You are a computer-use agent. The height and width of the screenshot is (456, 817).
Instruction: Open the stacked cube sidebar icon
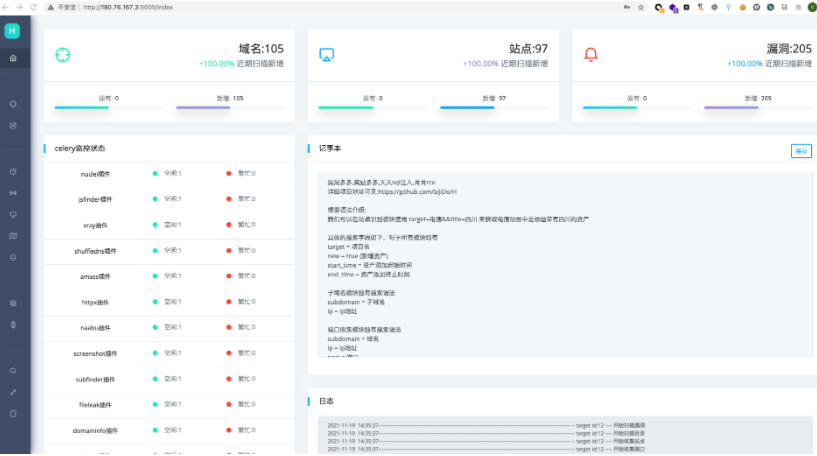coord(13,303)
